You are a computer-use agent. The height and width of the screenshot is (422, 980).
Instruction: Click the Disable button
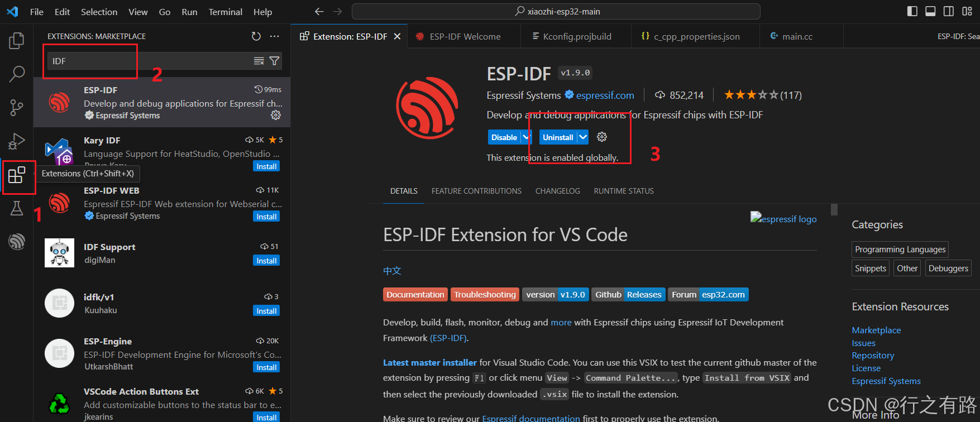[x=504, y=137]
